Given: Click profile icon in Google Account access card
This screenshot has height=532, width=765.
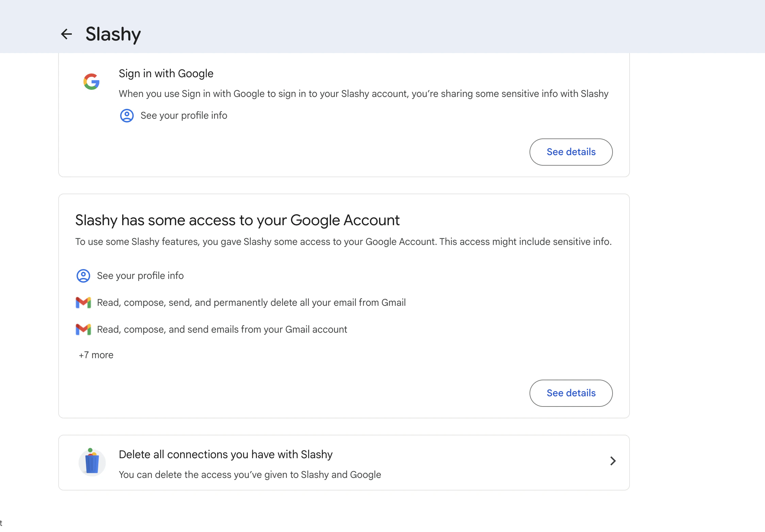Looking at the screenshot, I should [83, 276].
